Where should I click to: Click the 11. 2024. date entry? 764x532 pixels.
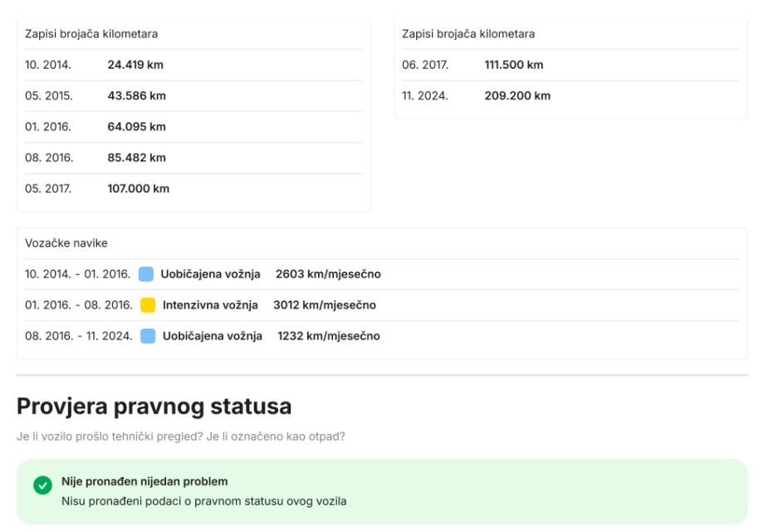click(424, 95)
